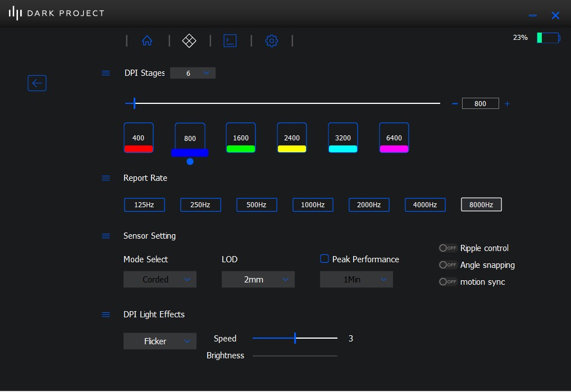Image resolution: width=571 pixels, height=392 pixels.
Task: Minimize the Dark Project window
Action: tap(532, 15)
